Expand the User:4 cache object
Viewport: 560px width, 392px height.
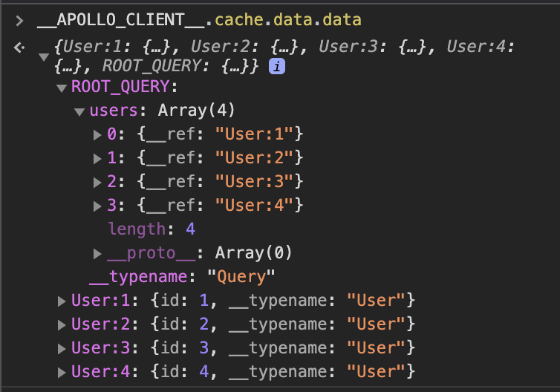click(x=62, y=371)
